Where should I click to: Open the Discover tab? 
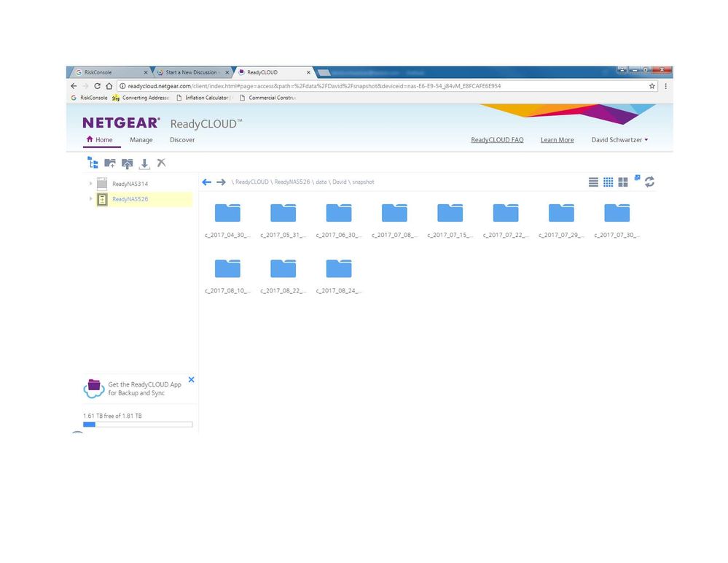coord(182,140)
